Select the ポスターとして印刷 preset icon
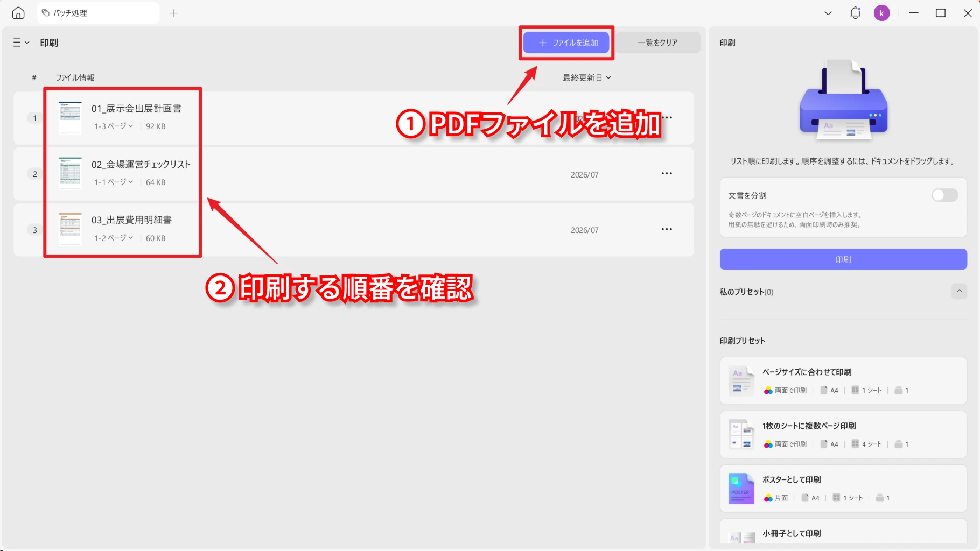Screen dimensions: 980x551 click(741, 488)
